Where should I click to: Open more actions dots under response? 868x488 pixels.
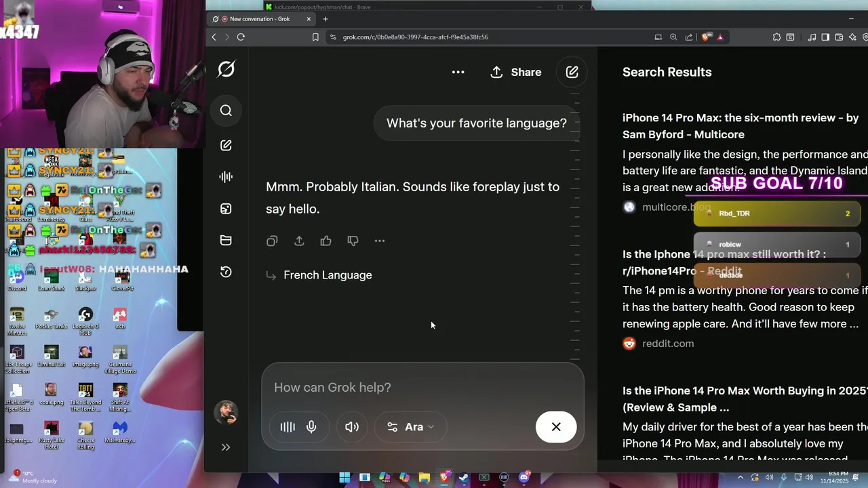[x=380, y=241]
